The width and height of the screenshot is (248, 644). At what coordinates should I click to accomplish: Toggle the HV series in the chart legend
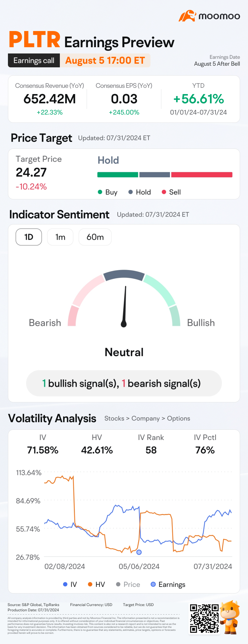(96, 584)
